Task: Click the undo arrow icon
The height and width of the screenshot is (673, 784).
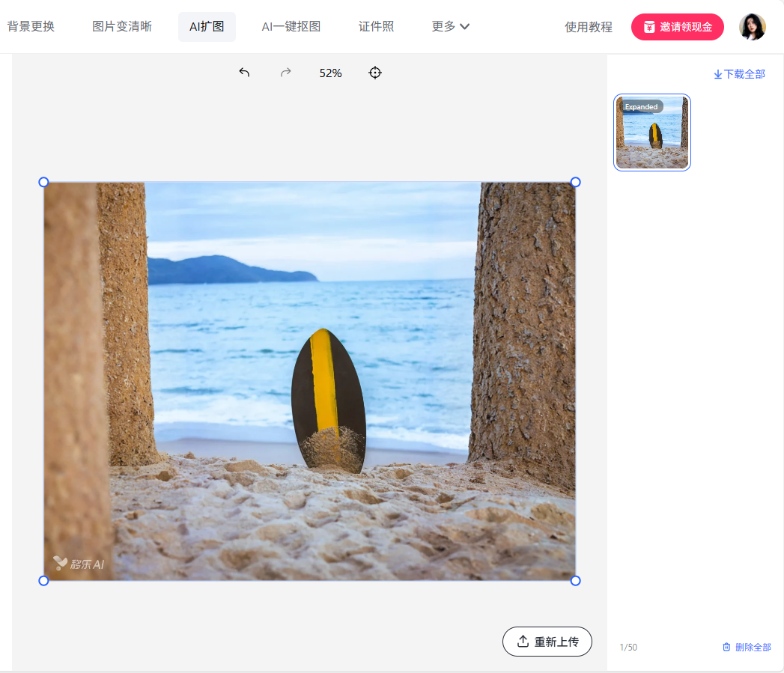Action: [244, 73]
